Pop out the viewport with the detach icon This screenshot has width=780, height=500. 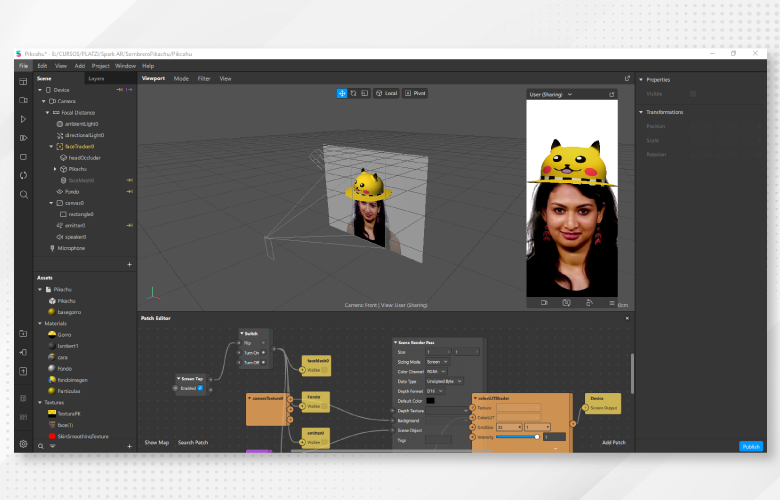[x=627, y=78]
